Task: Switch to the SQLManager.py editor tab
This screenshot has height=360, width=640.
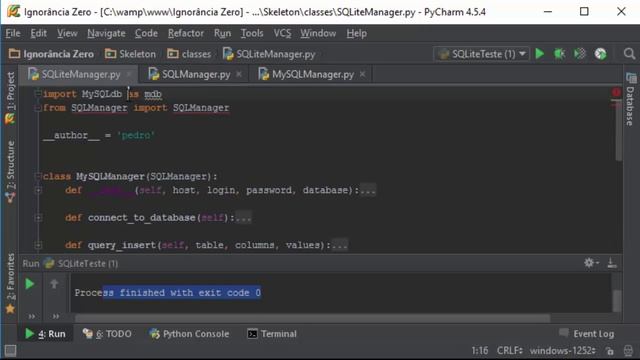Action: pos(196,74)
